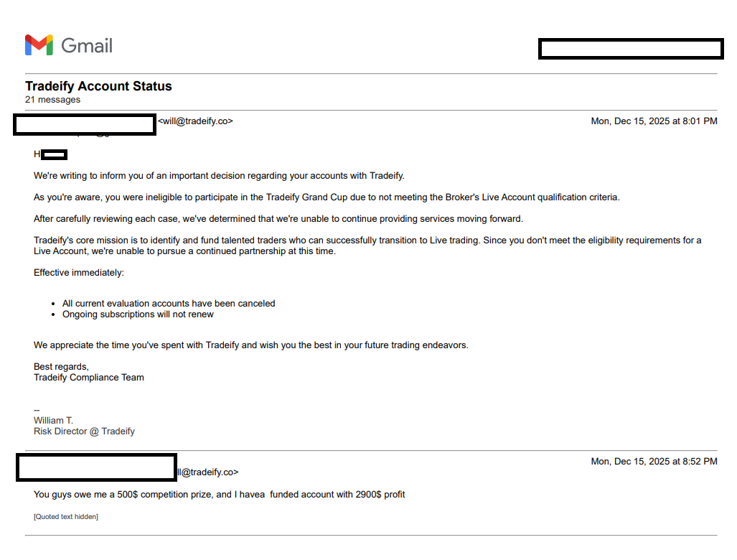Click the @tradeify.co recipient address in second message
737x560 pixels.
tap(208, 472)
